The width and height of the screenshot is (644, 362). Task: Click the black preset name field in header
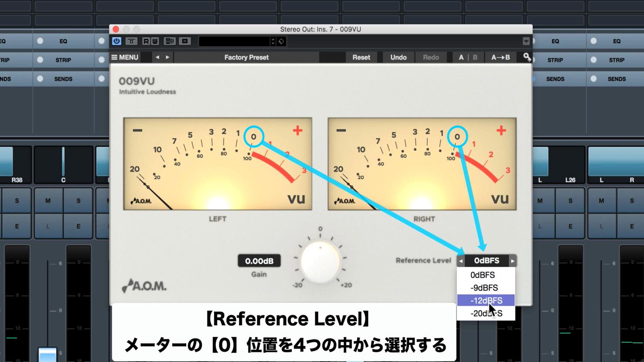pos(235,41)
